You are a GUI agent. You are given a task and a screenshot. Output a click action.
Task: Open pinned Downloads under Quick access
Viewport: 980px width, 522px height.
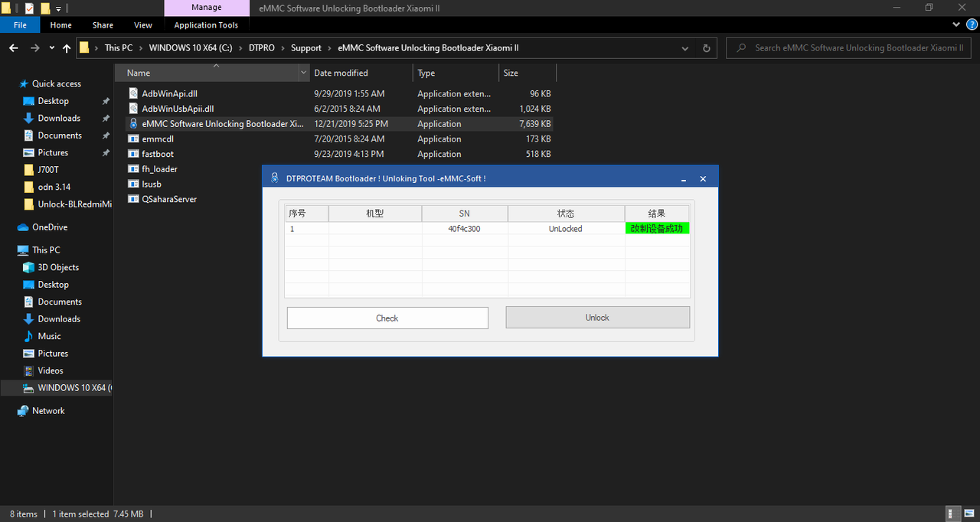59,118
